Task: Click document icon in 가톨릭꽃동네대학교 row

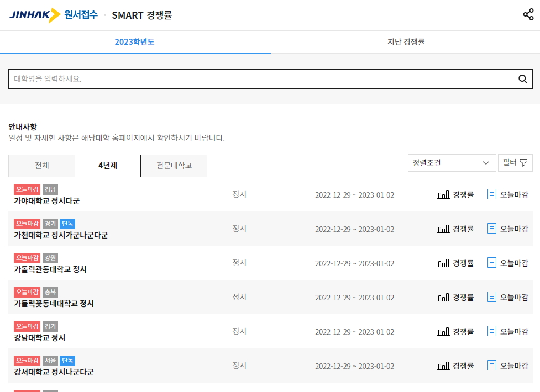Action: point(492,296)
